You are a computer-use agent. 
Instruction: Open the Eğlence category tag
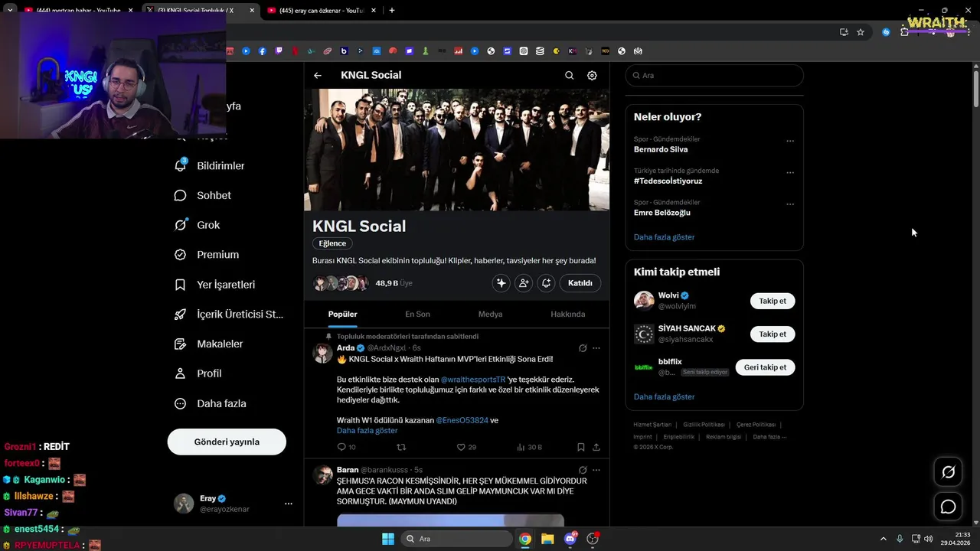pos(332,243)
